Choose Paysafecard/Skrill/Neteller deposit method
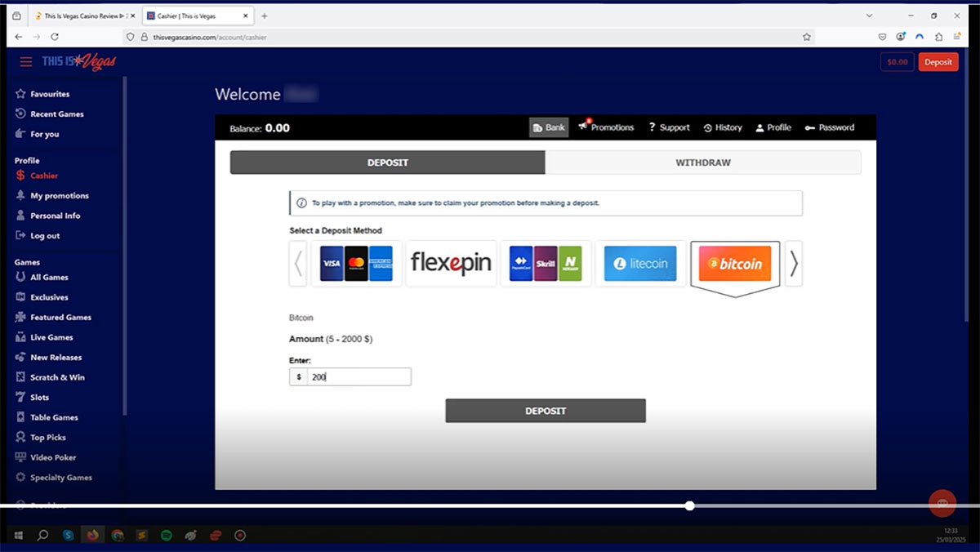Screen dimensions: 980x552 point(546,264)
